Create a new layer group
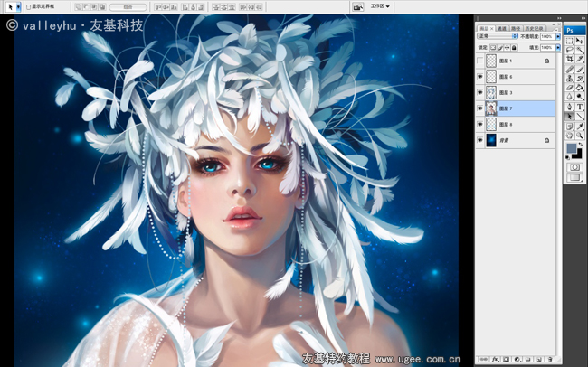588x367 pixels. (x=528, y=360)
